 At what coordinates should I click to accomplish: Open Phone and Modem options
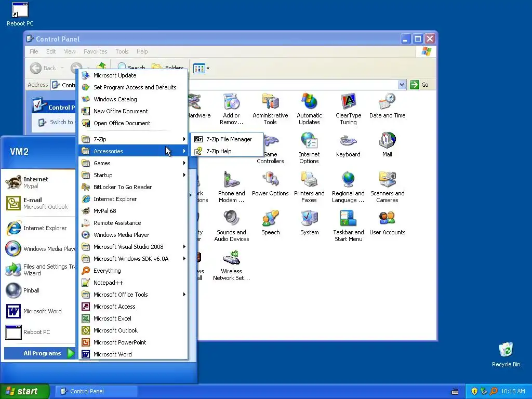click(231, 187)
